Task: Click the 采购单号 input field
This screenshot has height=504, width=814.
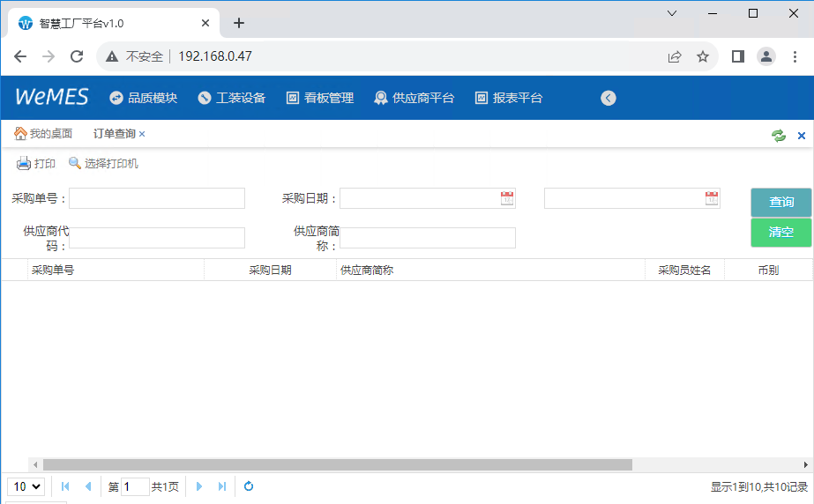Action: pos(157,198)
